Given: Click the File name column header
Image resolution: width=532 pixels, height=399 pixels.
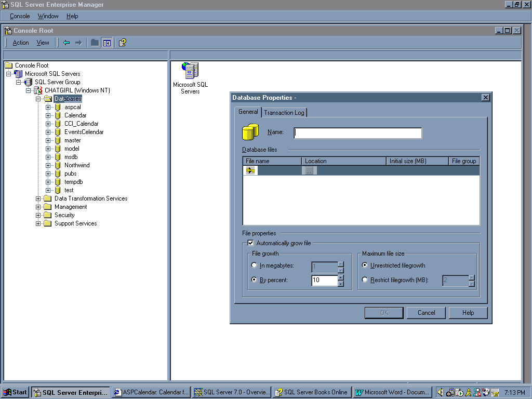Looking at the screenshot, I should coord(272,161).
